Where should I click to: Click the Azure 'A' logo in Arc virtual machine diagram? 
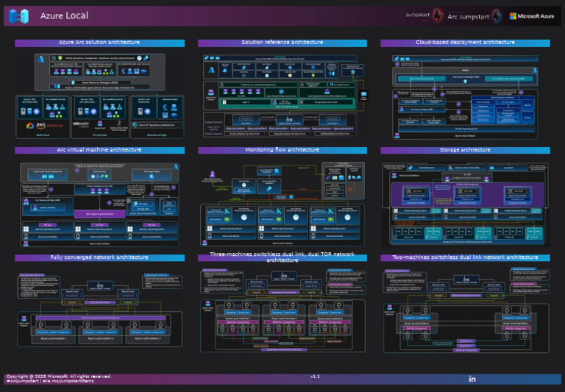point(176,167)
